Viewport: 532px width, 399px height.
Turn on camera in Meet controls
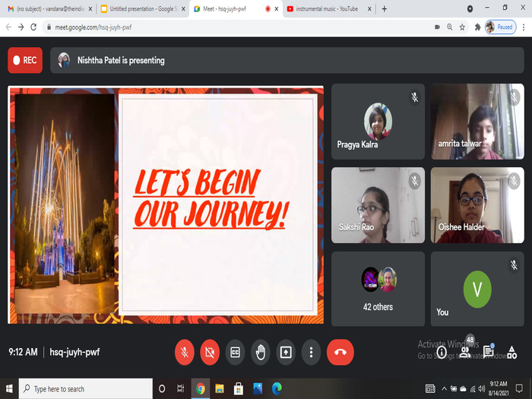(210, 352)
